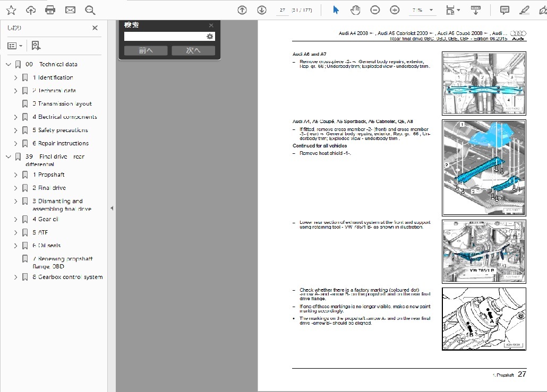
Task: Open Renewing propshaft flange bookmark
Action: (63, 263)
